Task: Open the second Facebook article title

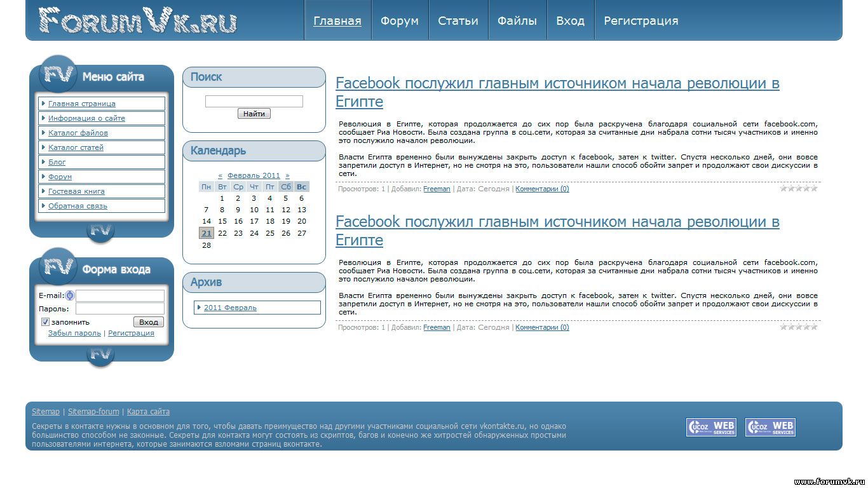Action: click(x=557, y=231)
